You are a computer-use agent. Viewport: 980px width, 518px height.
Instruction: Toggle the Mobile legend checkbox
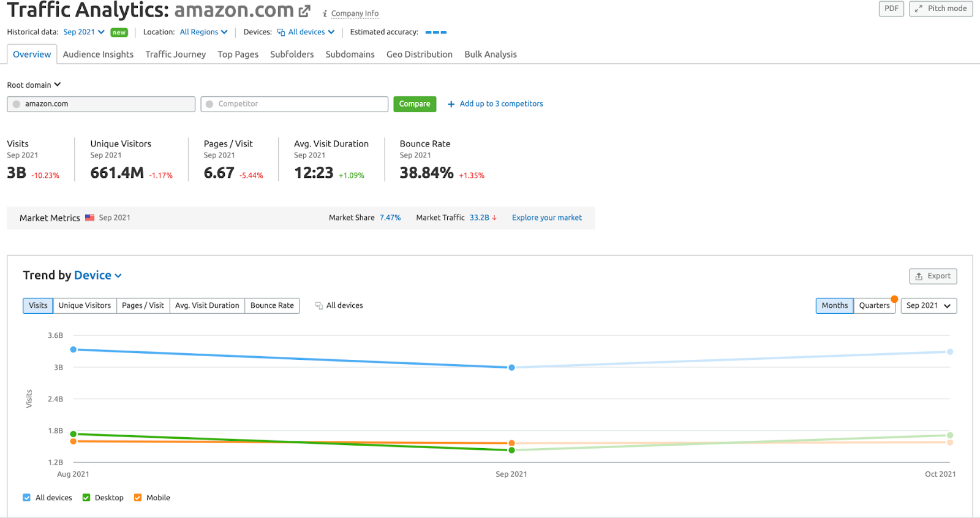click(138, 498)
